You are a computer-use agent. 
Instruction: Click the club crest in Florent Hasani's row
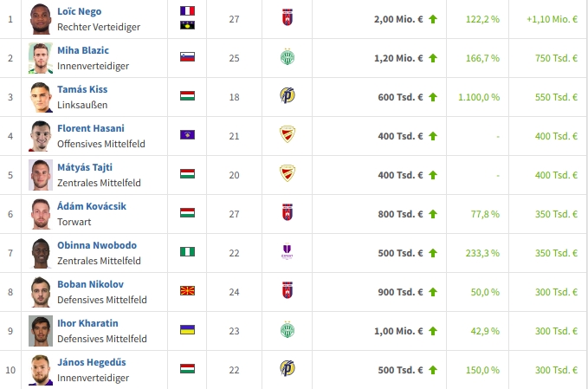pyautogui.click(x=288, y=135)
